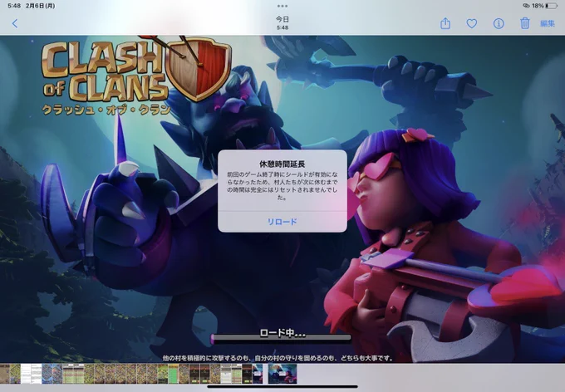The height and width of the screenshot is (392, 565).
Task: Go back with the blue chevron arrow
Action: pyautogui.click(x=15, y=24)
